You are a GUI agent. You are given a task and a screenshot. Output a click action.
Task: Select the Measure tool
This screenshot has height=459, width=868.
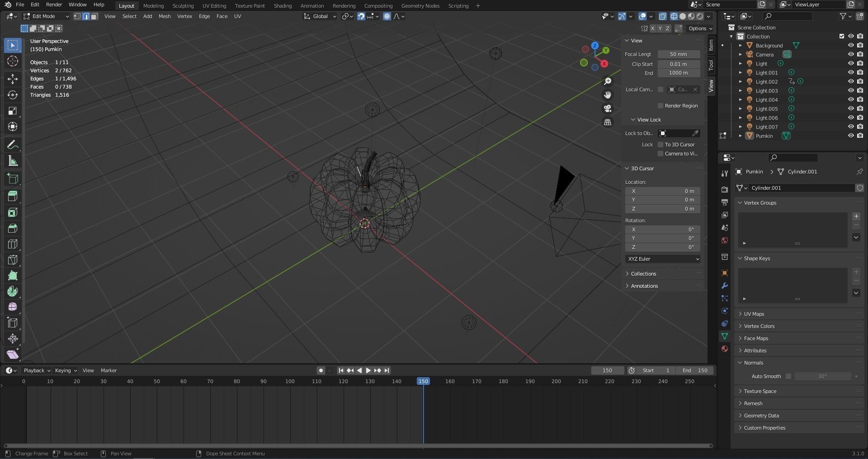(13, 161)
